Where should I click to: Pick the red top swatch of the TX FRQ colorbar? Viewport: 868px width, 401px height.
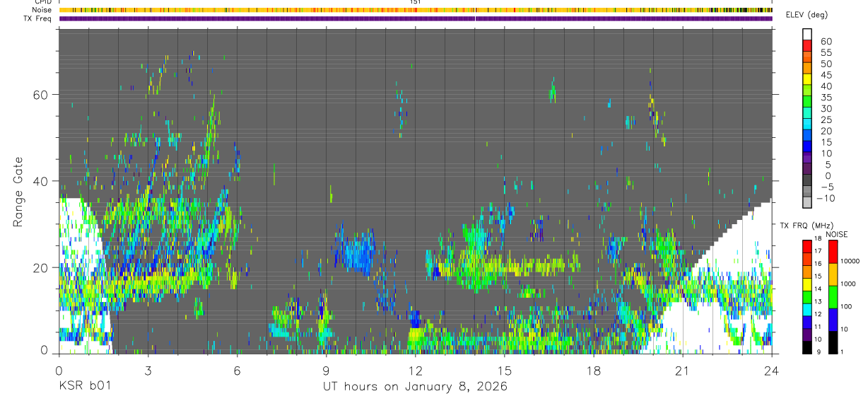point(807,245)
